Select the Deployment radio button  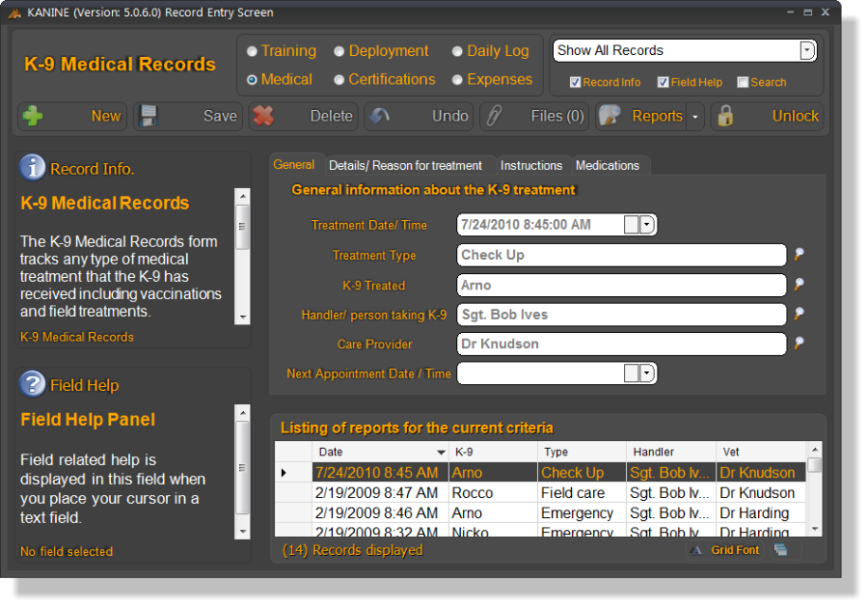point(339,51)
